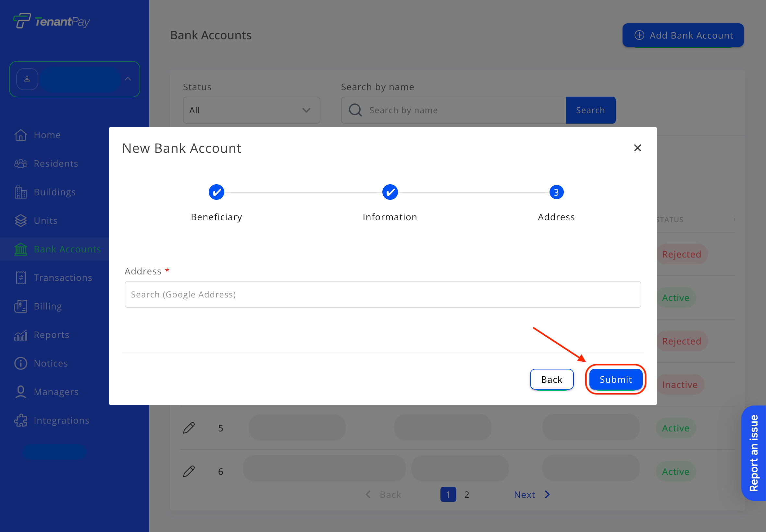Click the Beneficiary step checkmark

pos(216,192)
